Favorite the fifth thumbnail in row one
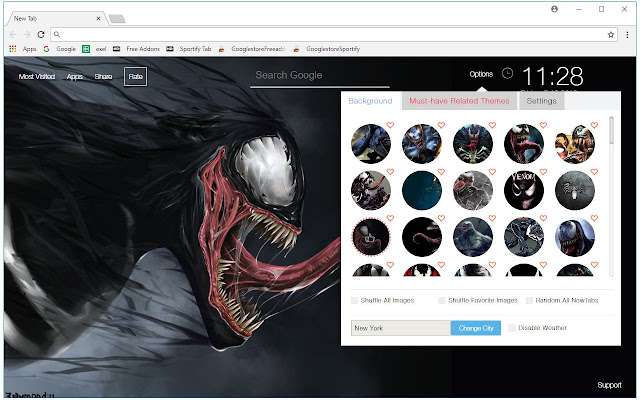Viewport: 640px width, 400px height. [594, 125]
